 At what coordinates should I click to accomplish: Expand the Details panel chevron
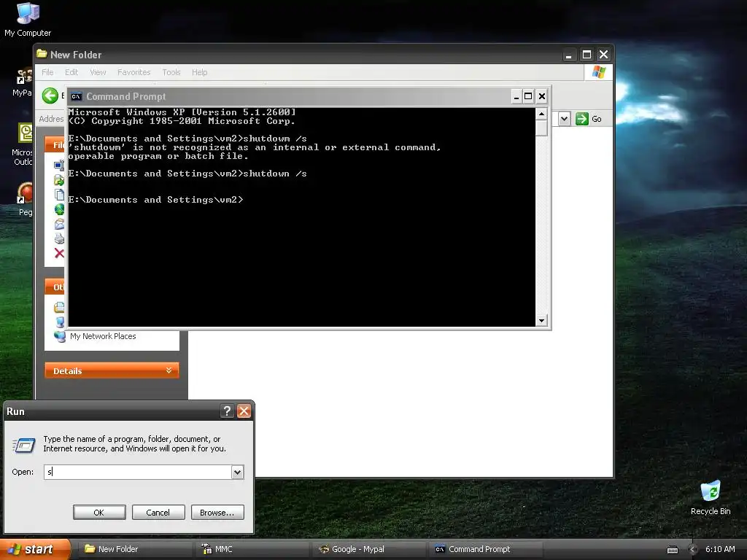(x=169, y=370)
